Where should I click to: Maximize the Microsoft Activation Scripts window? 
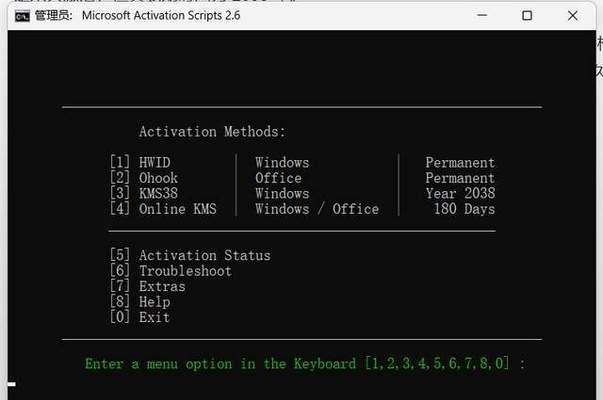pos(527,16)
